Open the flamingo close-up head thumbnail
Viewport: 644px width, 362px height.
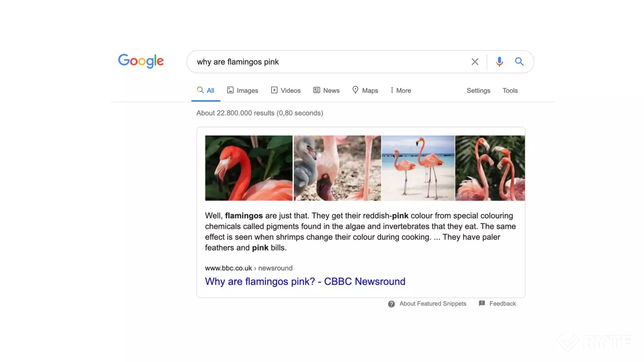pyautogui.click(x=248, y=168)
